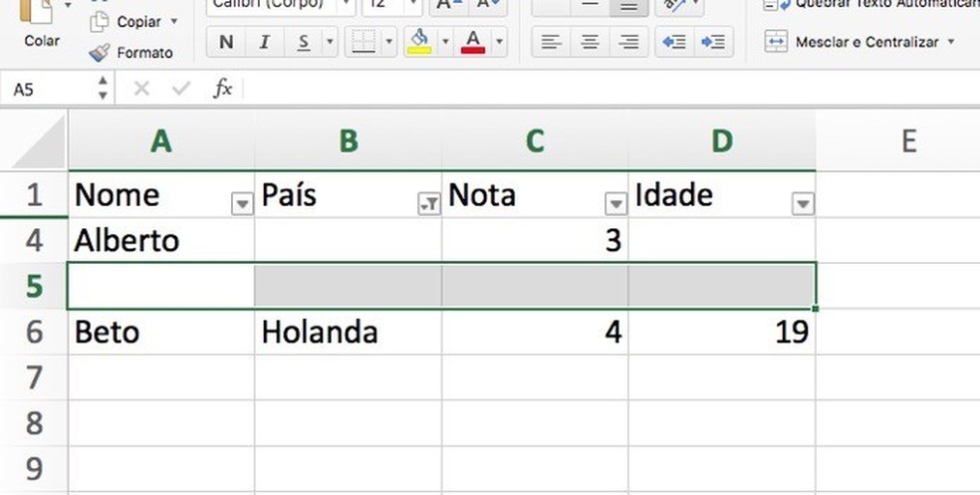The width and height of the screenshot is (980, 495).
Task: Decrease the cell indent
Action: pyautogui.click(x=674, y=42)
